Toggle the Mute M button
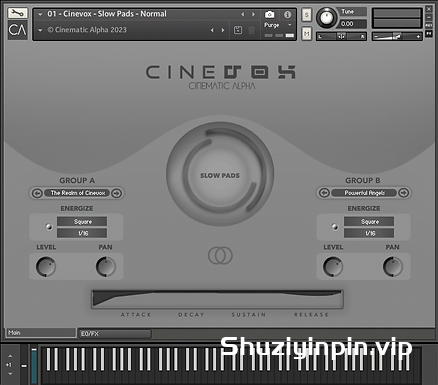438x385 pixels. pyautogui.click(x=307, y=34)
